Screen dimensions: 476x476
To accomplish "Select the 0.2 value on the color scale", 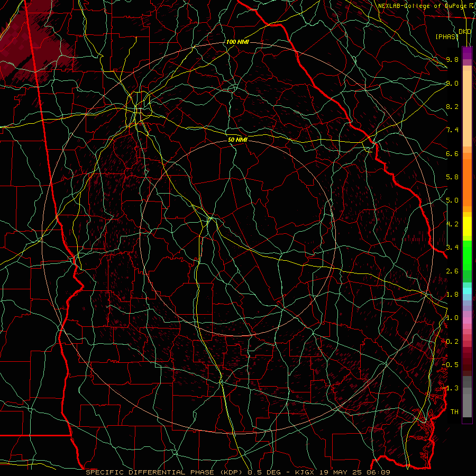I will tap(452, 342).
